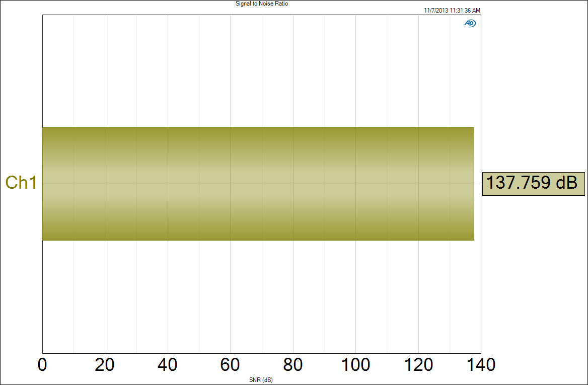This screenshot has width=588, height=385.
Task: Click the 60 axis tick label
Action: (230, 364)
